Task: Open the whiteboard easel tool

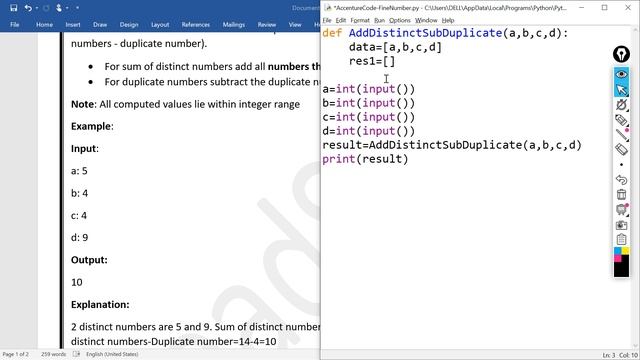Action: pos(621,209)
